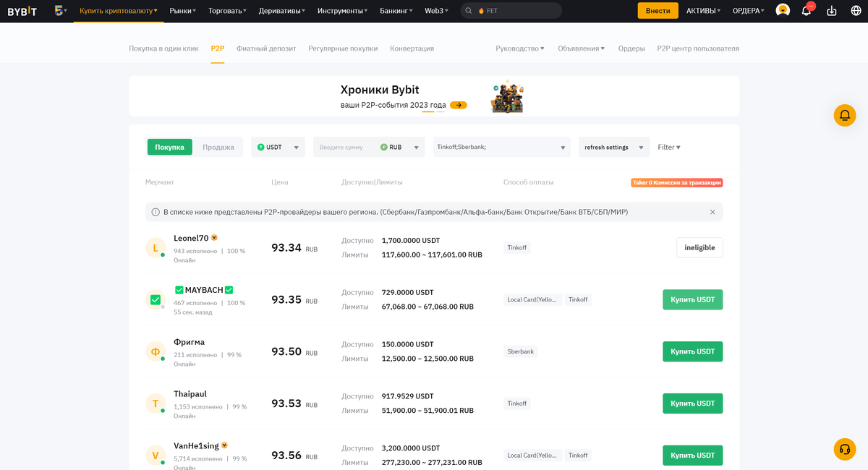The height and width of the screenshot is (470, 868).
Task: Click the FET search field
Action: click(x=511, y=11)
